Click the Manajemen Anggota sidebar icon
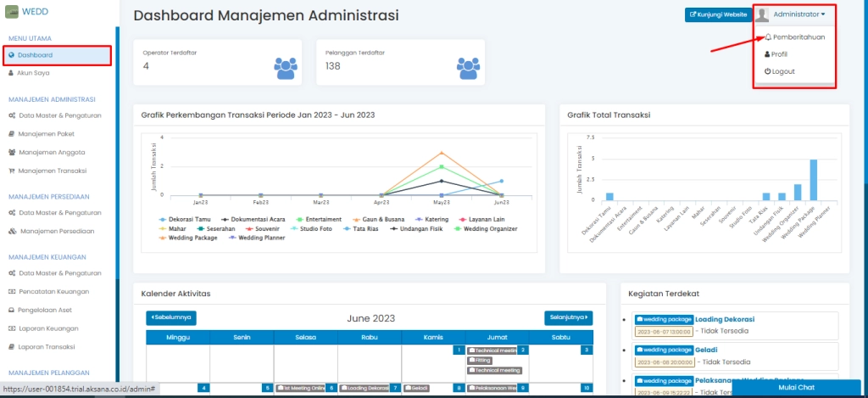Viewport: 868px width, 398px height. [x=12, y=153]
